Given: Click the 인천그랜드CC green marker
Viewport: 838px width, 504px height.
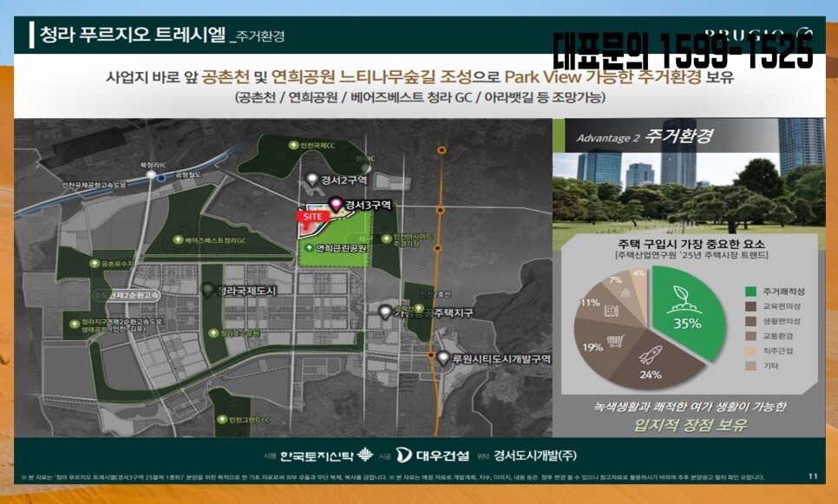Looking at the screenshot, I should coord(222,420).
